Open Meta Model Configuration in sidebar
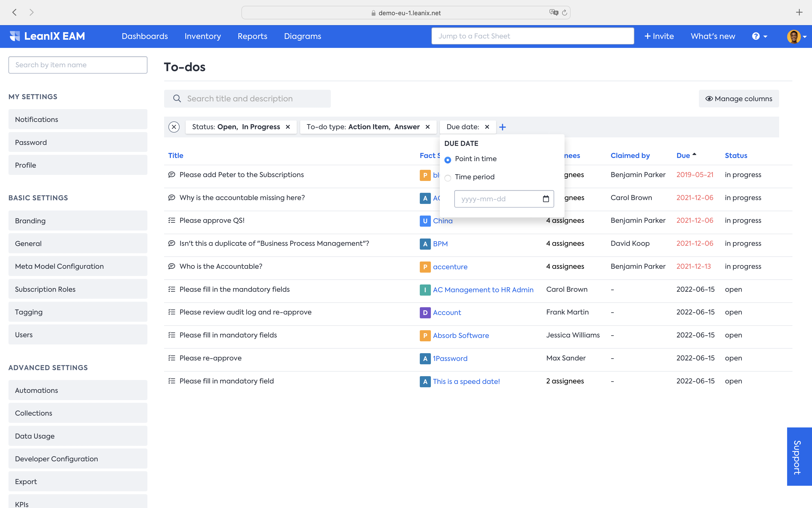The image size is (812, 508). (78, 266)
